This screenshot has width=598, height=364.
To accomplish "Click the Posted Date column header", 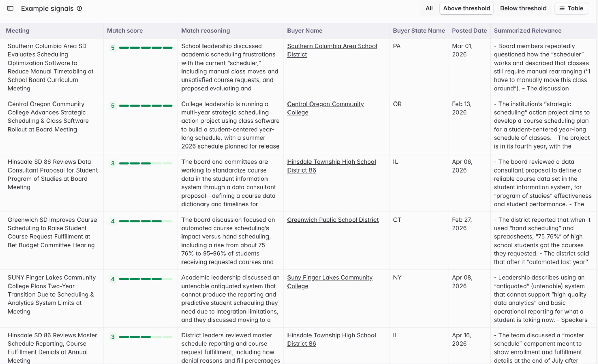I will (x=469, y=31).
